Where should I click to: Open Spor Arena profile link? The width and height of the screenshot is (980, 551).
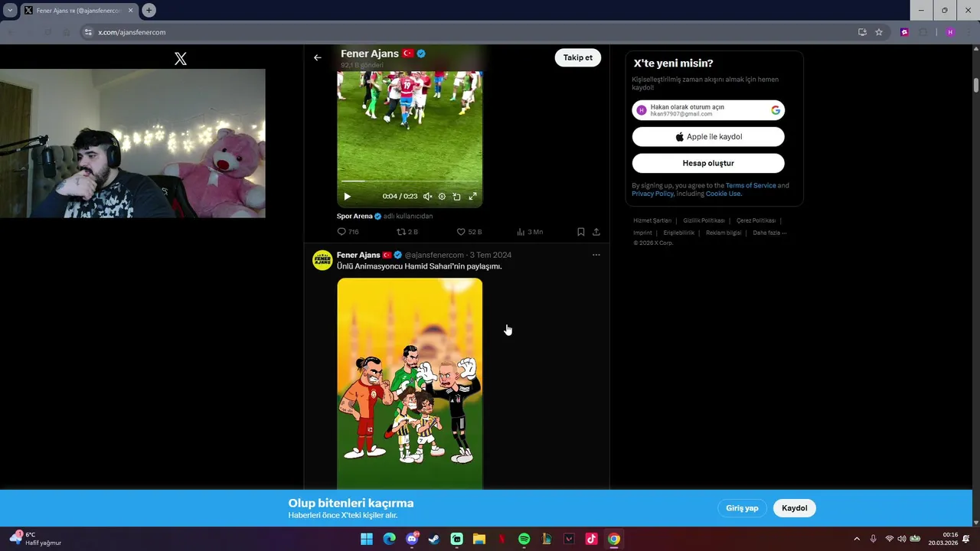tap(354, 217)
